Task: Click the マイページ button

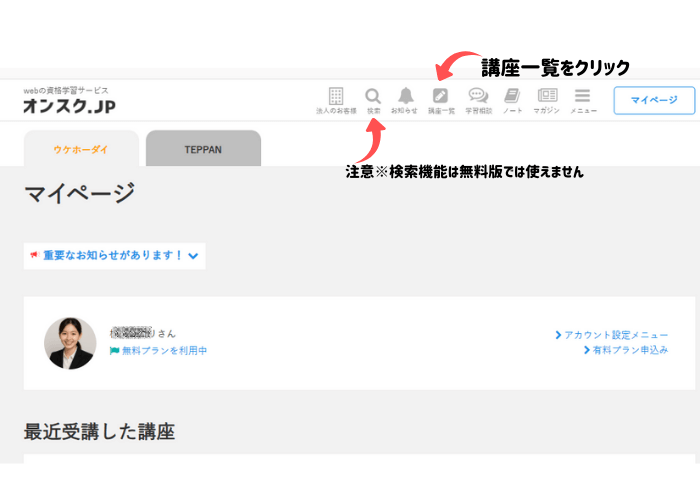Action: pyautogui.click(x=654, y=100)
